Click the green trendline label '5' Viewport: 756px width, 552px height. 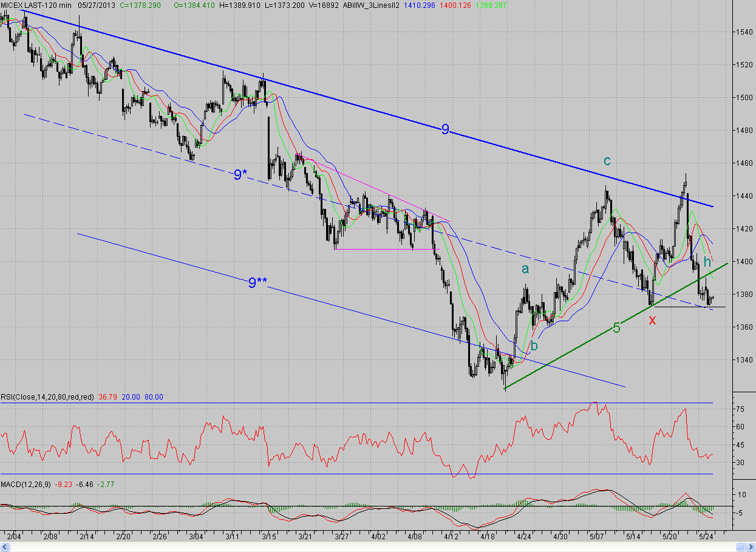616,329
